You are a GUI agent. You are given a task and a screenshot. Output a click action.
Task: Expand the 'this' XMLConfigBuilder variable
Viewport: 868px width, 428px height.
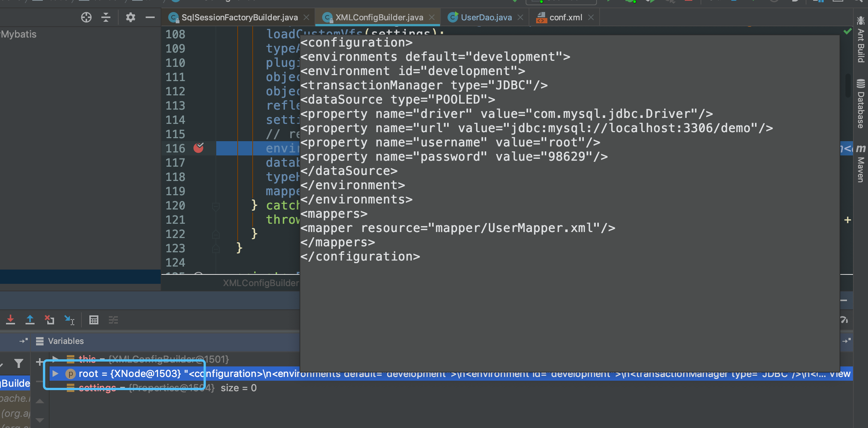(x=55, y=359)
